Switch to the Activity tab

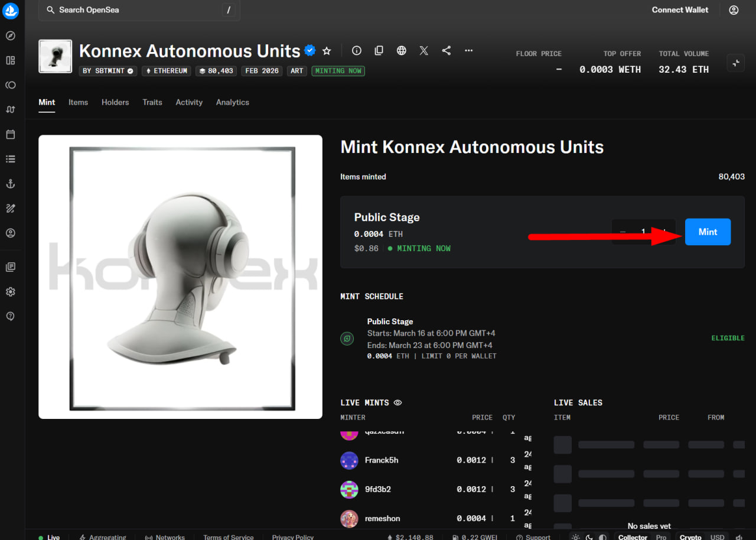tap(189, 102)
